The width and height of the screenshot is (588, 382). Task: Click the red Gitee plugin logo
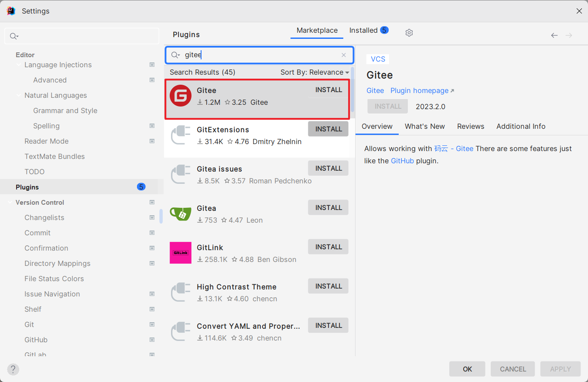coord(180,96)
